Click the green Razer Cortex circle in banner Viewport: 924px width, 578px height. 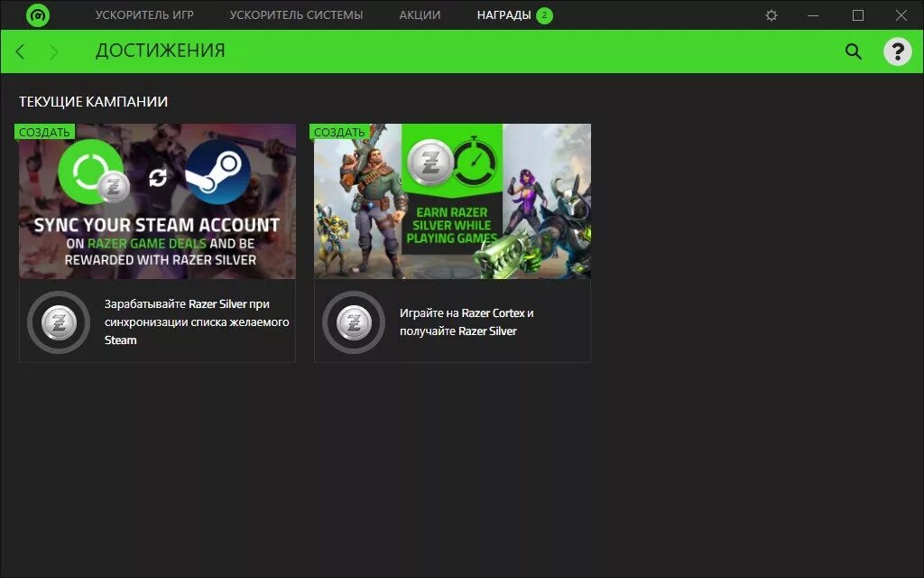[90, 171]
